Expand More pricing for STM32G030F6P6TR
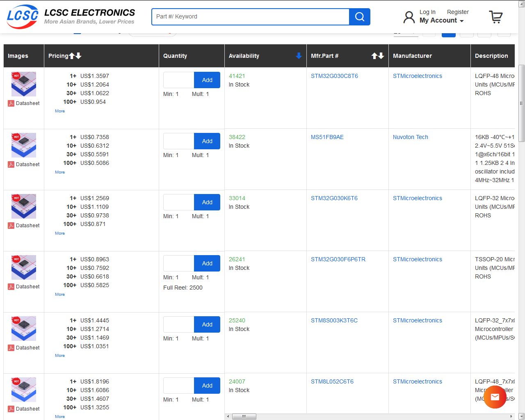This screenshot has width=525, height=420. click(x=60, y=294)
